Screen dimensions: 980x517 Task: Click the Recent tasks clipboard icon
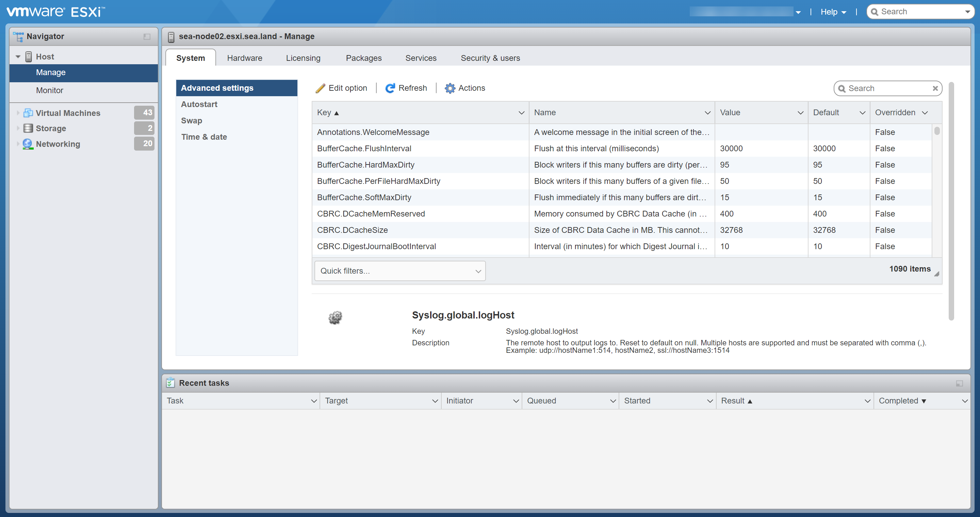tap(170, 383)
